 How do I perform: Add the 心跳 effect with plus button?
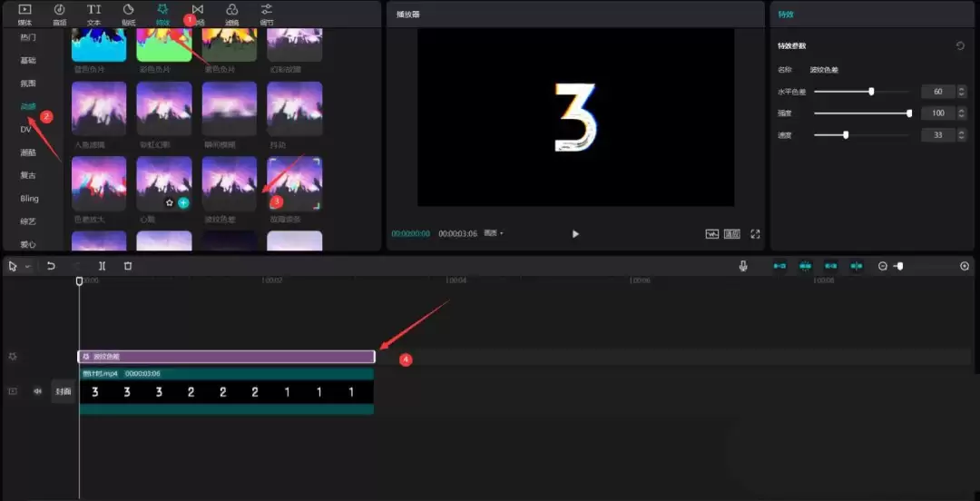click(x=183, y=203)
